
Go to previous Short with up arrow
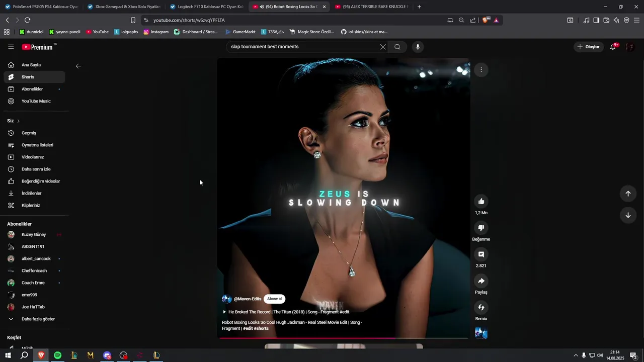click(628, 194)
